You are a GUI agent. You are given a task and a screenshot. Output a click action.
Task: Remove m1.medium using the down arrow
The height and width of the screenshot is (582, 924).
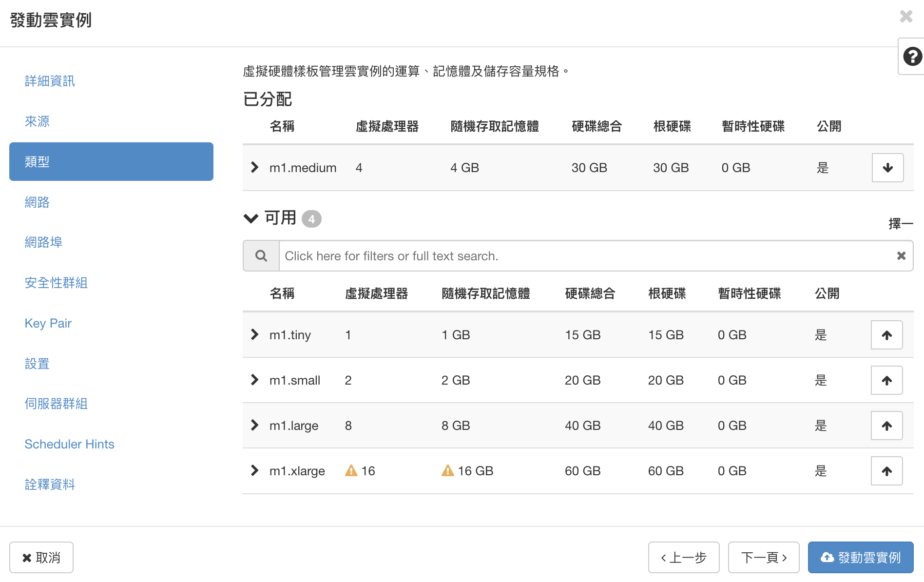tap(887, 168)
